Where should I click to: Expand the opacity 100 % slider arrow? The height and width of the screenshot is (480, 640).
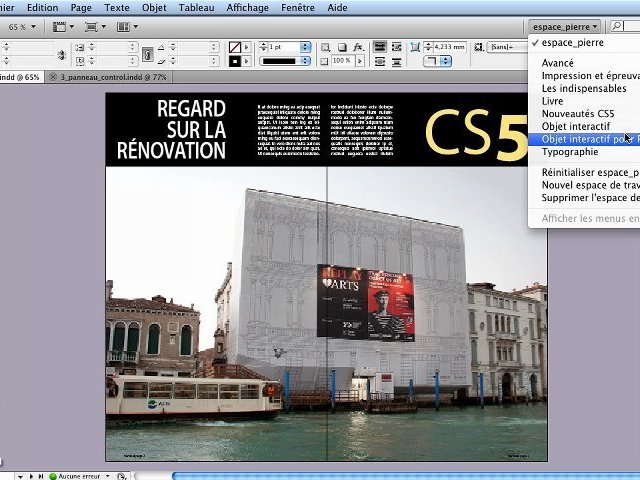360,61
